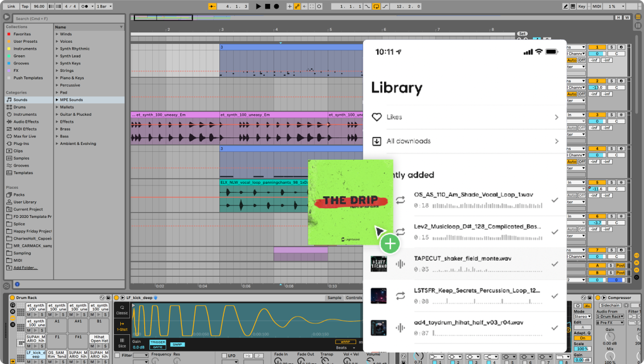Viewport: 644px width, 364px height.
Task: Click the Capture MIDI icon
Action: [312, 6]
